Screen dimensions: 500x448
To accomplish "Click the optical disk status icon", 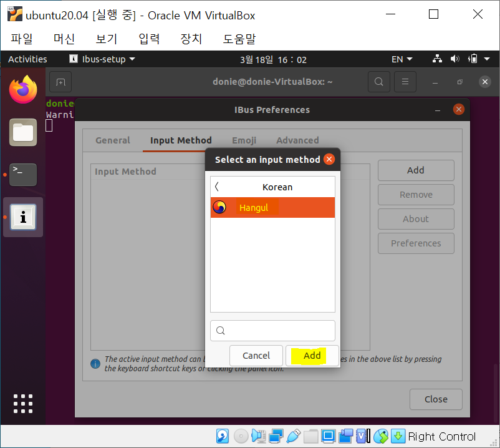I will (241, 436).
